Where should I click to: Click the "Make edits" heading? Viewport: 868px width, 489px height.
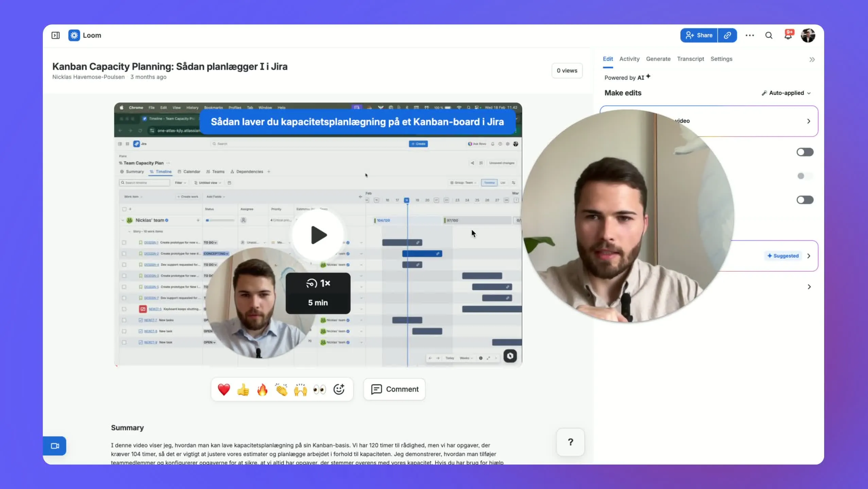coord(623,93)
